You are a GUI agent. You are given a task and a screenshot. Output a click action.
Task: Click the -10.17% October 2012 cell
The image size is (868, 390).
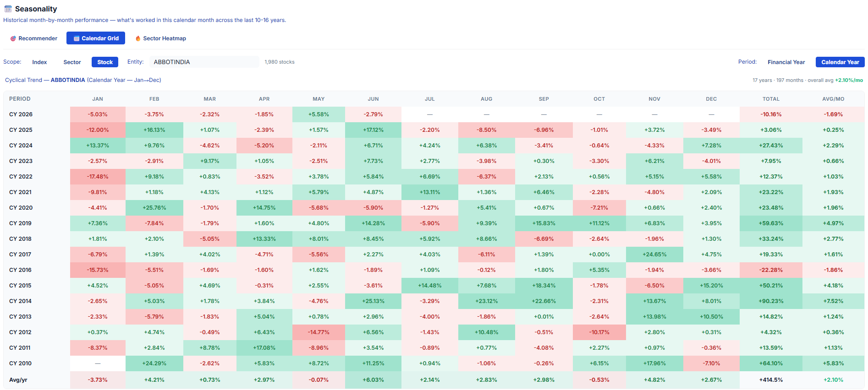pos(599,332)
